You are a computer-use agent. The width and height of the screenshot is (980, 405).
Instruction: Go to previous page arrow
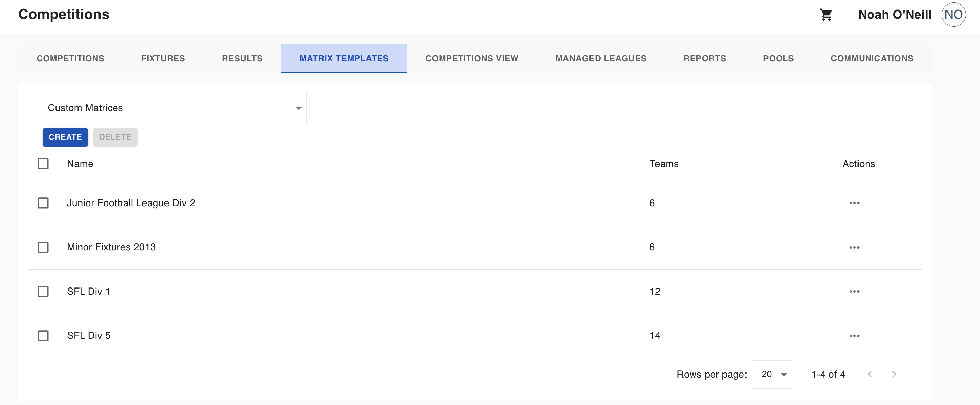pos(870,374)
